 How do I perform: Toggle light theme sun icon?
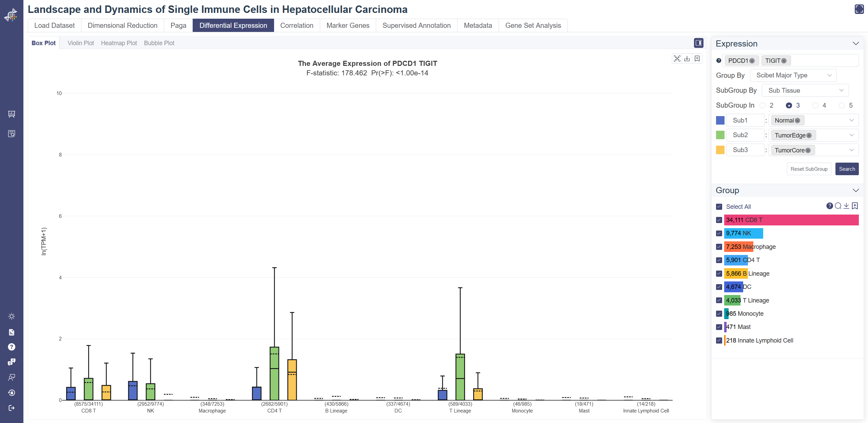click(x=12, y=316)
